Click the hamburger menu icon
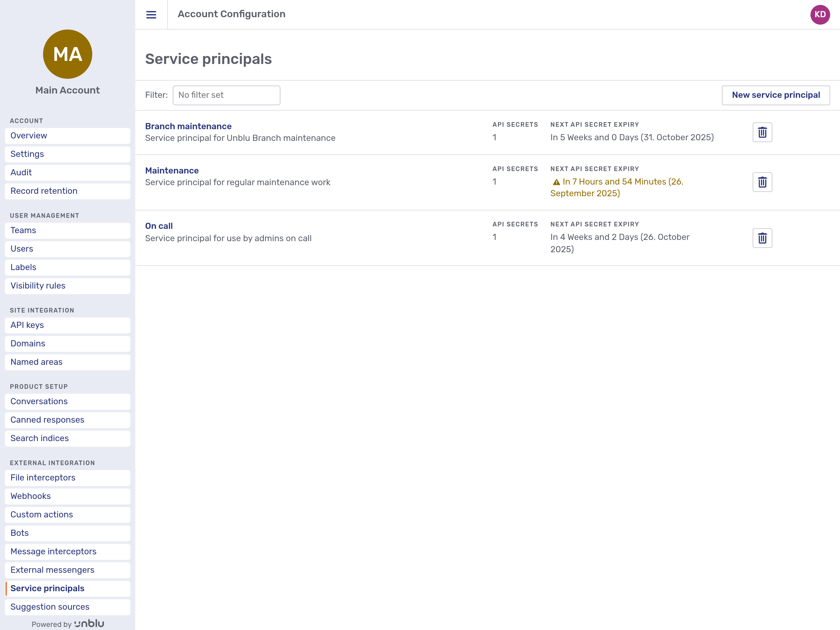This screenshot has height=630, width=840. click(x=151, y=14)
